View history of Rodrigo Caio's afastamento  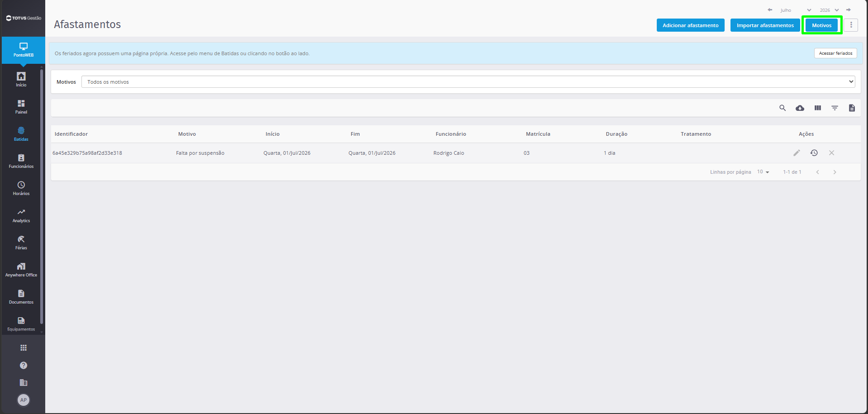tap(814, 153)
